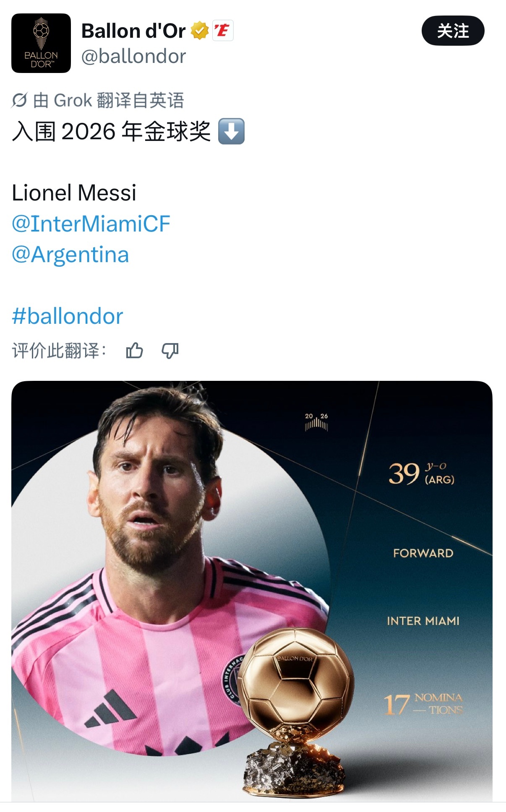Click the "Lionel Messi" tweet text

click(x=74, y=193)
